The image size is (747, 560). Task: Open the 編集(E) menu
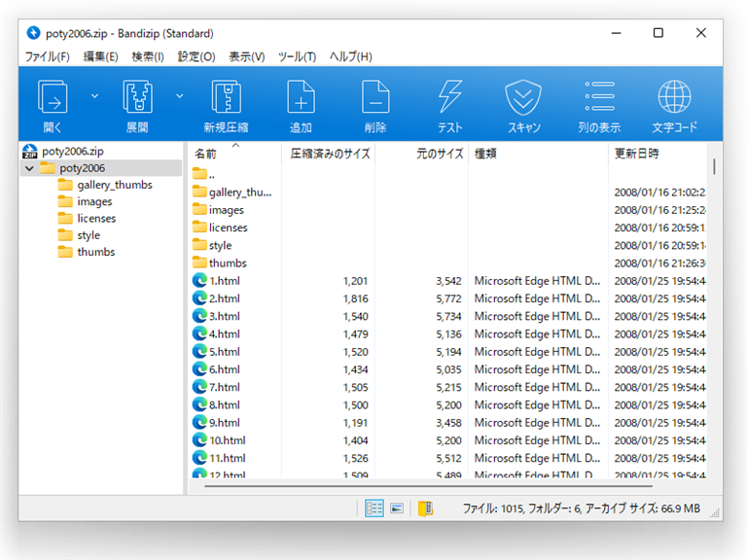(100, 56)
